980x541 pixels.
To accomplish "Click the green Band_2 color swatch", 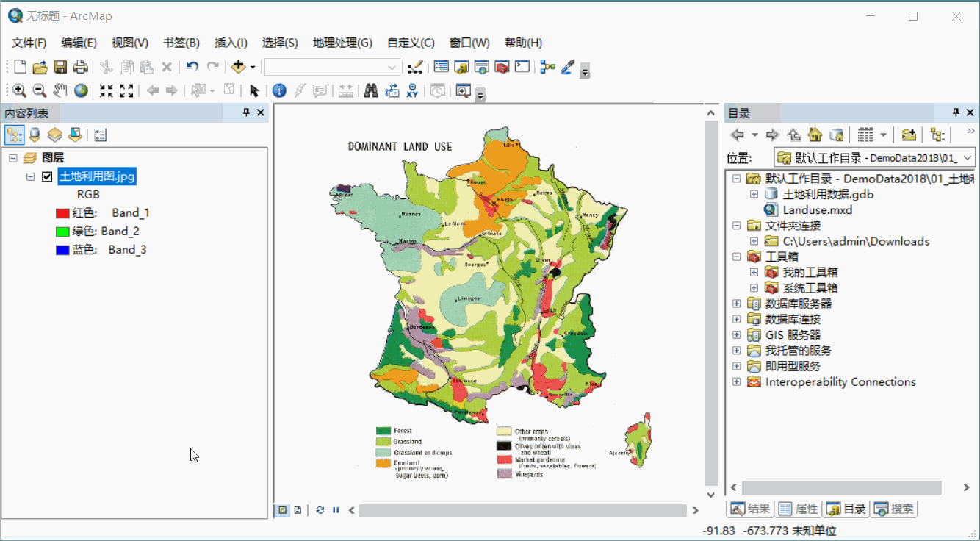I will click(62, 232).
